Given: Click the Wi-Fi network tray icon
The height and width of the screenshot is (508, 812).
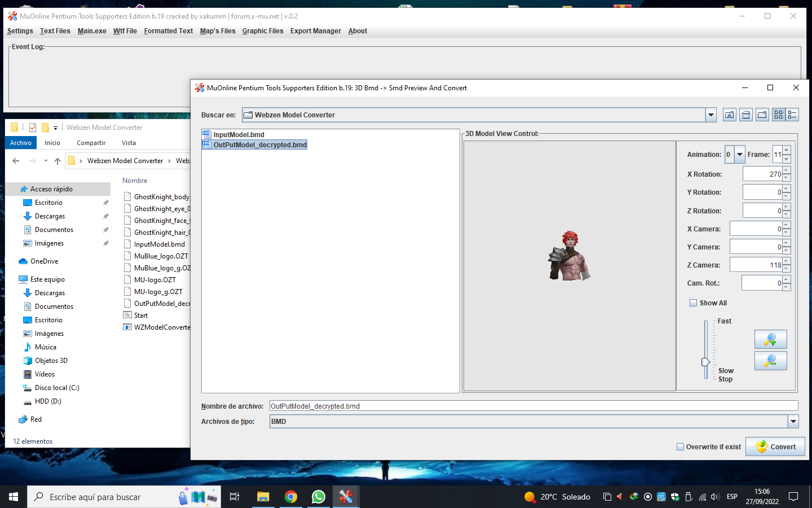Looking at the screenshot, I should tap(702, 497).
